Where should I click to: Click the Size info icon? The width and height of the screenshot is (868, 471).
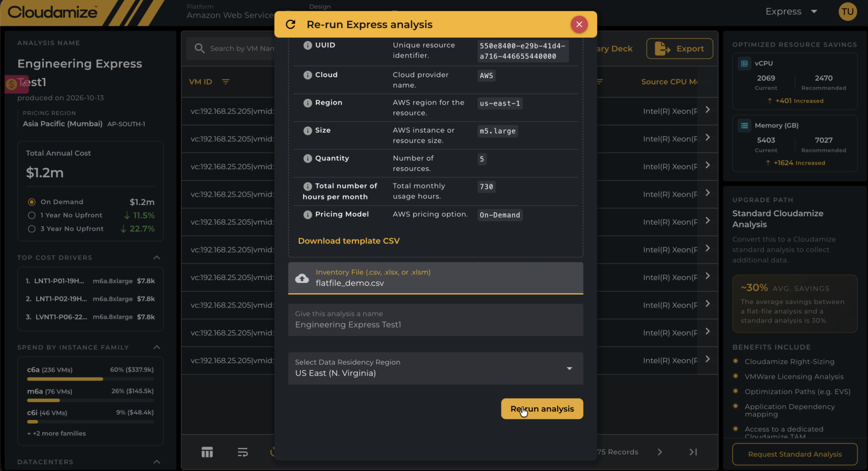click(307, 130)
